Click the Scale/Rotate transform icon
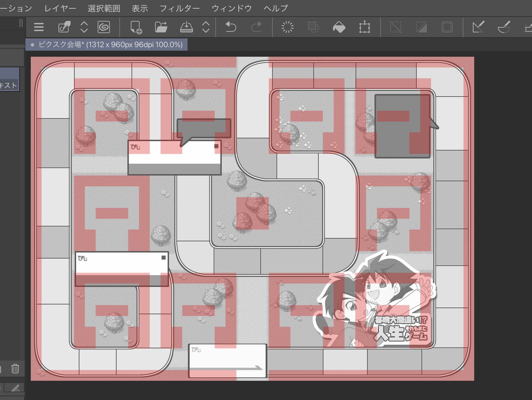Viewport: 532px width, 400px height. click(364, 27)
